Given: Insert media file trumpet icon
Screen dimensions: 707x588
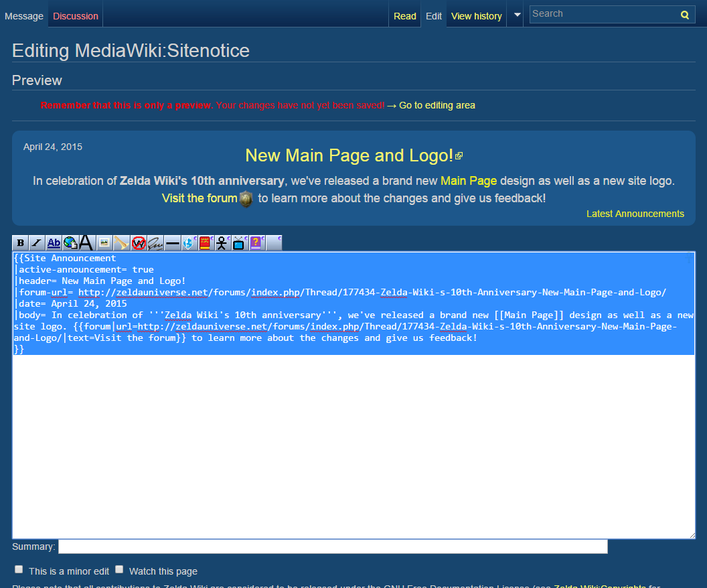Looking at the screenshot, I should [121, 243].
